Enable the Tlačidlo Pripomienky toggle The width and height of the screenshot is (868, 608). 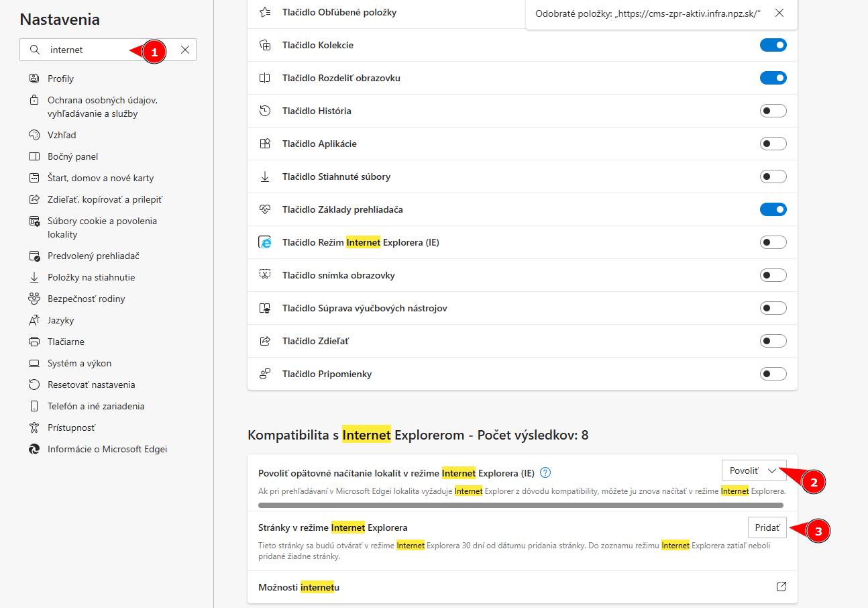click(x=773, y=374)
